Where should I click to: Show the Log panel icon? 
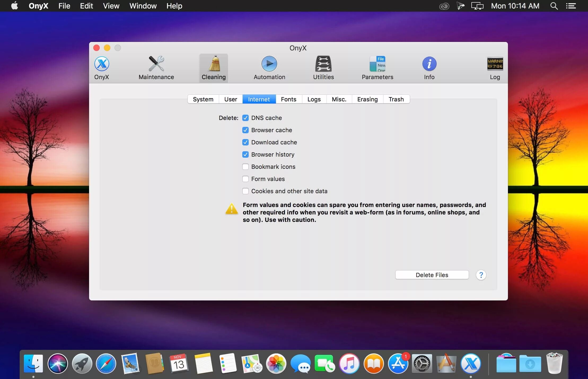[x=495, y=64]
